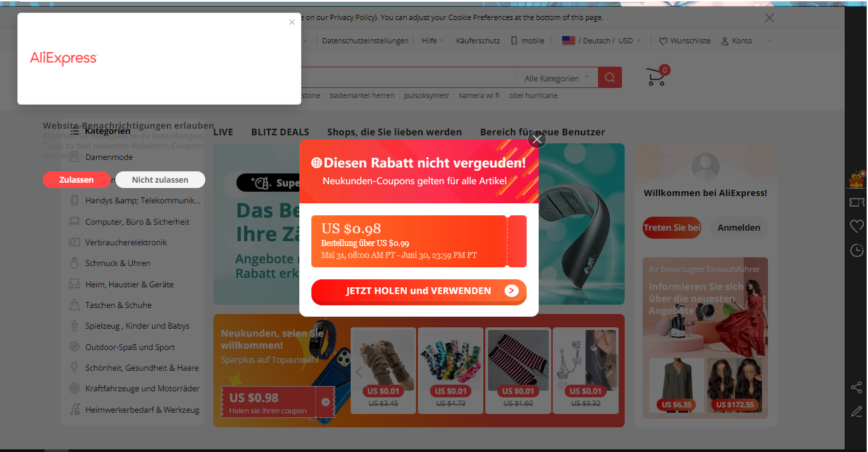The image size is (868, 452).
Task: Open the Bereich für neue Benutzer tab
Action: (x=543, y=132)
